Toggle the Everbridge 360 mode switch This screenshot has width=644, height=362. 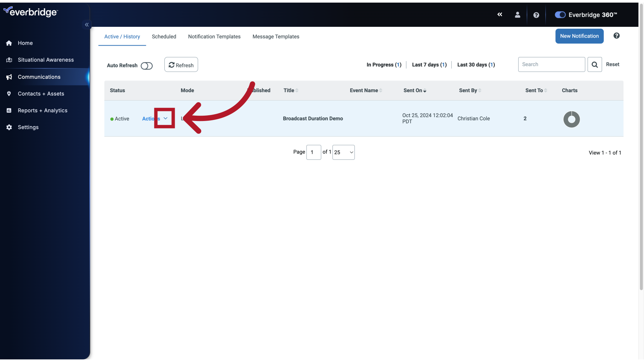pos(560,15)
